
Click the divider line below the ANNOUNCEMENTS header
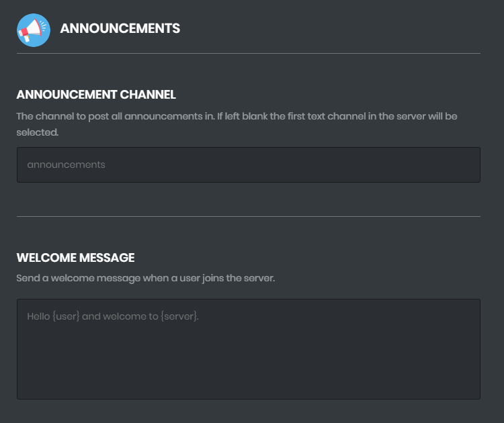pos(248,53)
